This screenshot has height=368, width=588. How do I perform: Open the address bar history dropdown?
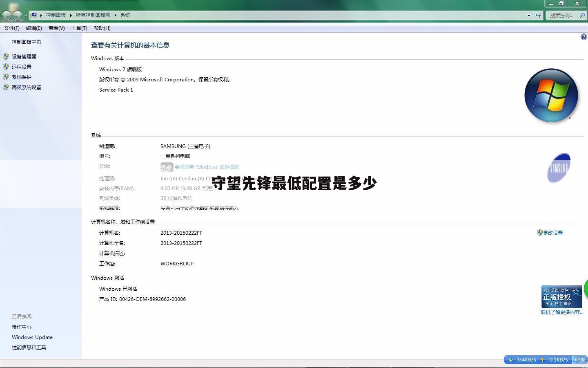click(x=529, y=16)
